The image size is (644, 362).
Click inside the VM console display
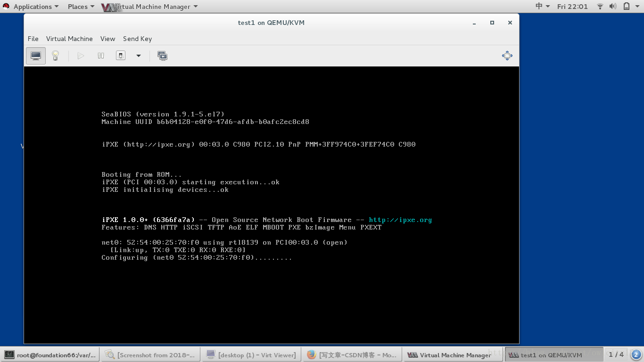[272, 205]
